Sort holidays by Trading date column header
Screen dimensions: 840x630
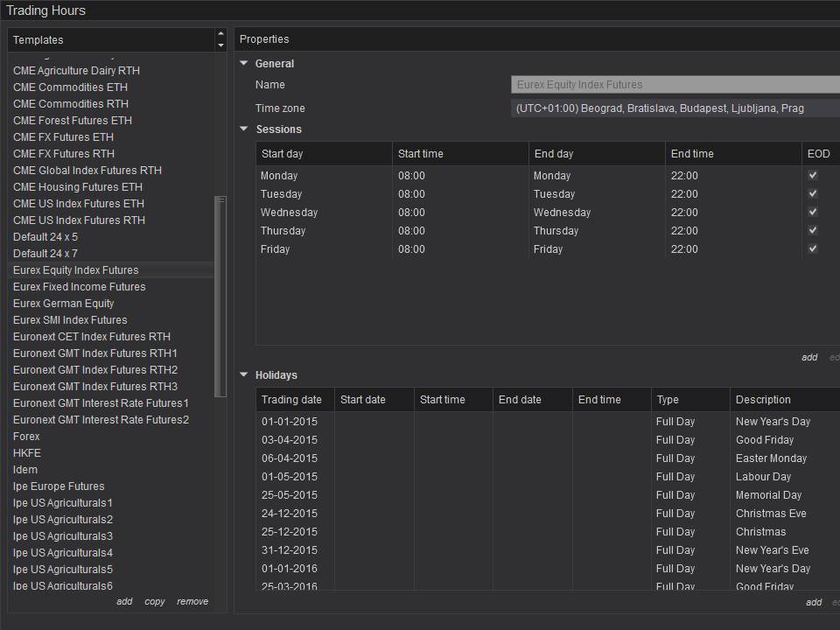(292, 400)
